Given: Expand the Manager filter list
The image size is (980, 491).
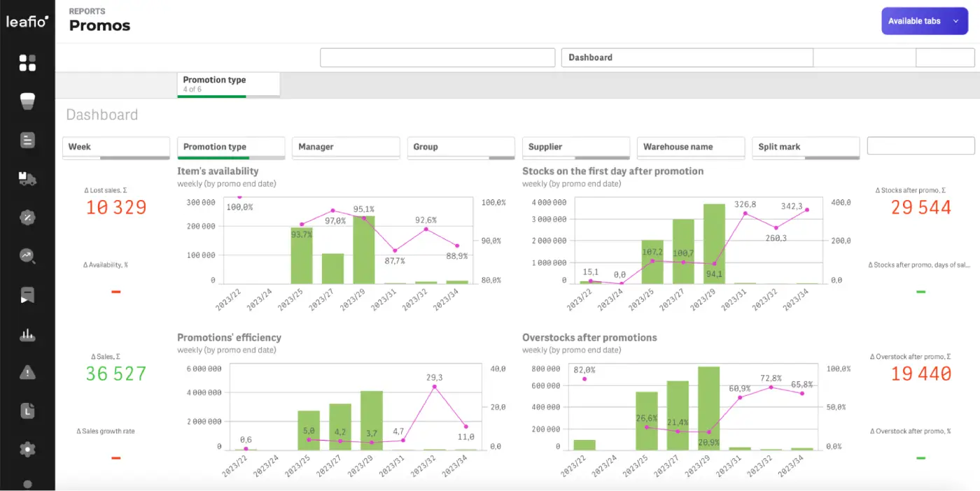Looking at the screenshot, I should pos(345,147).
